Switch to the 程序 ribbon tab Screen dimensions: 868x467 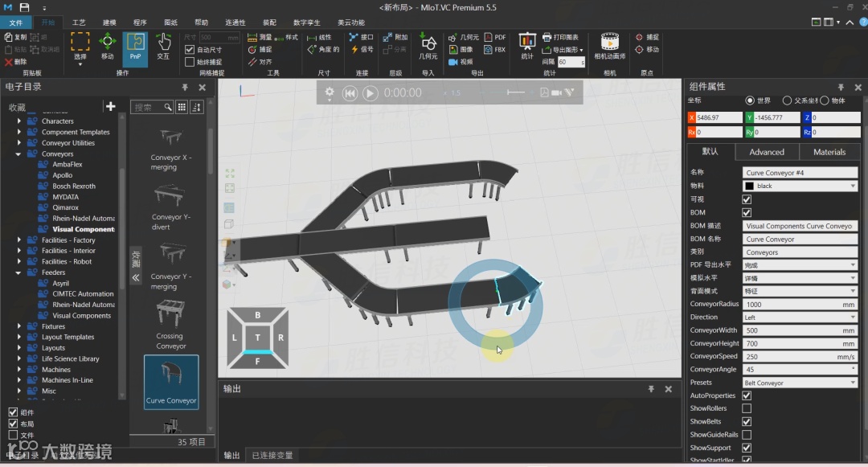pyautogui.click(x=140, y=23)
